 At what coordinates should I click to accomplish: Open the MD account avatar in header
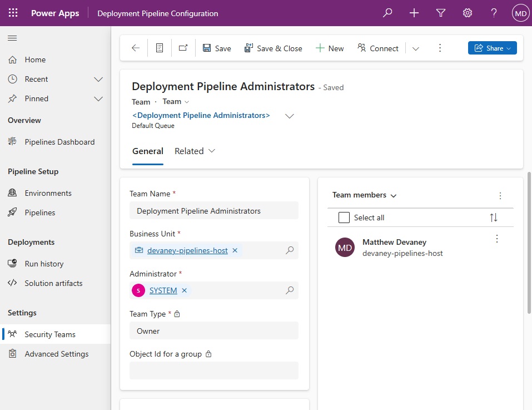coord(520,13)
